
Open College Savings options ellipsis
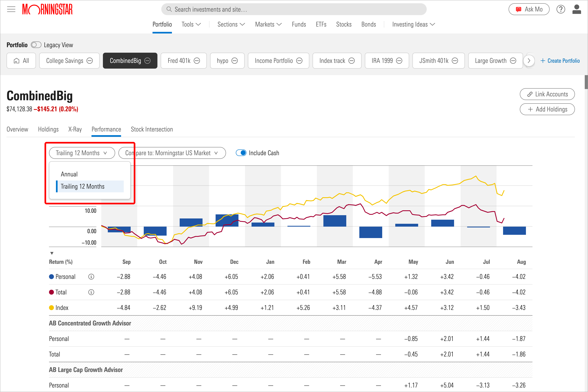tap(89, 61)
